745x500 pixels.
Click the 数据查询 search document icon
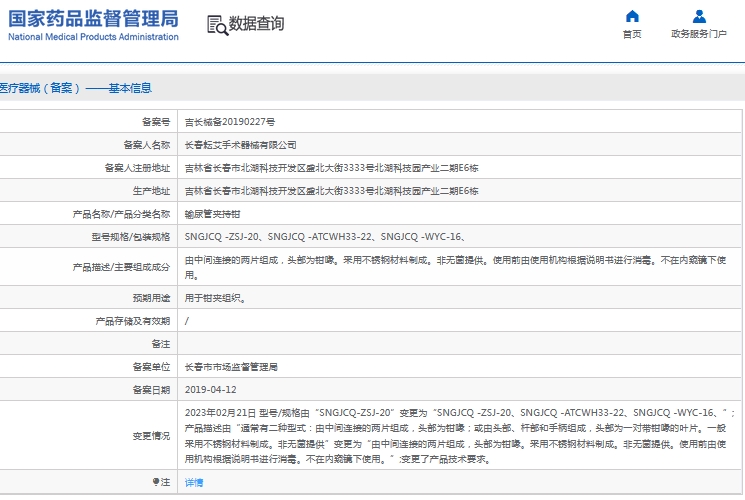[x=217, y=25]
